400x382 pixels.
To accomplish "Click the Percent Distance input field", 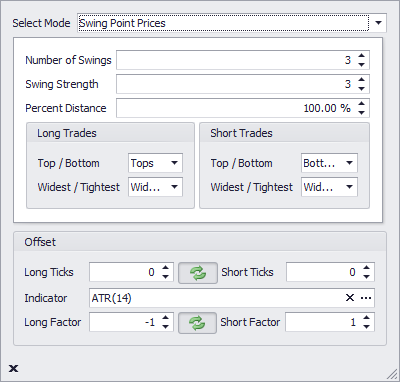I will click(x=236, y=108).
